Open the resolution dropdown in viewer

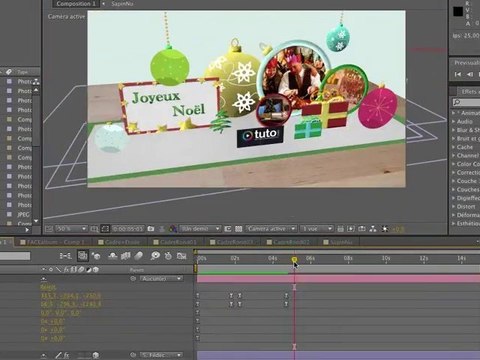200,229
